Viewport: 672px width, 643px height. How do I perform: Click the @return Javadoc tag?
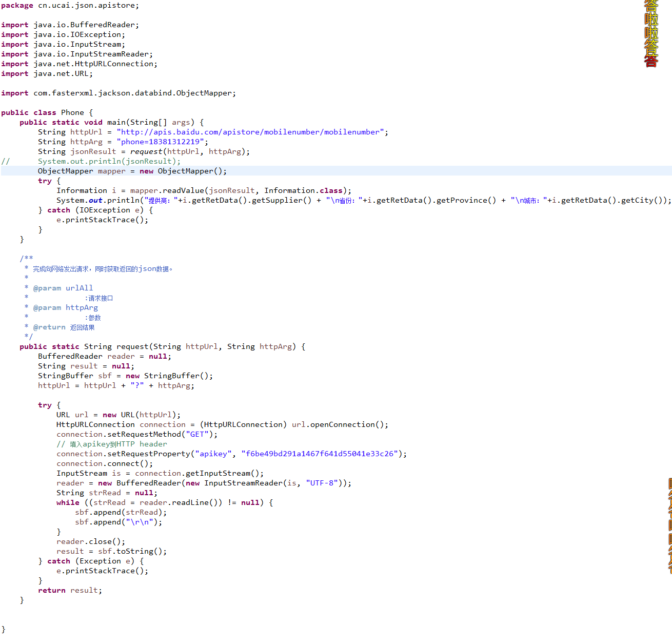[49, 327]
